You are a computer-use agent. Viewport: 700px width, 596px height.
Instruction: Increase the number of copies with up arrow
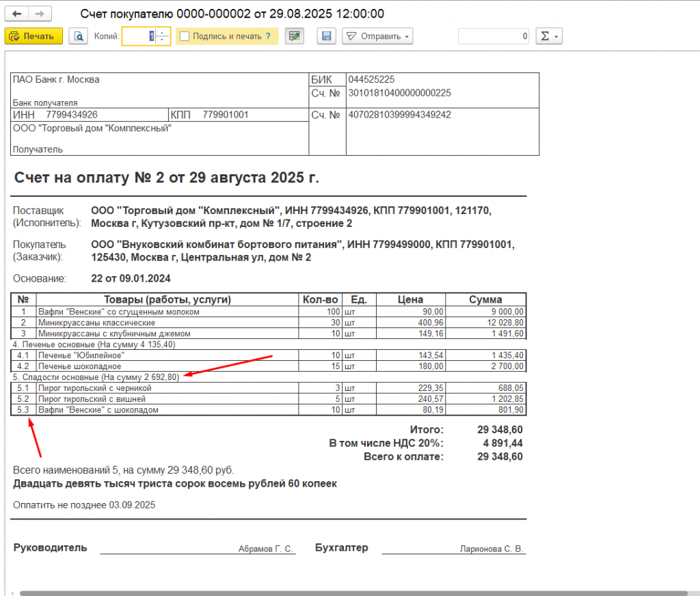(x=163, y=32)
